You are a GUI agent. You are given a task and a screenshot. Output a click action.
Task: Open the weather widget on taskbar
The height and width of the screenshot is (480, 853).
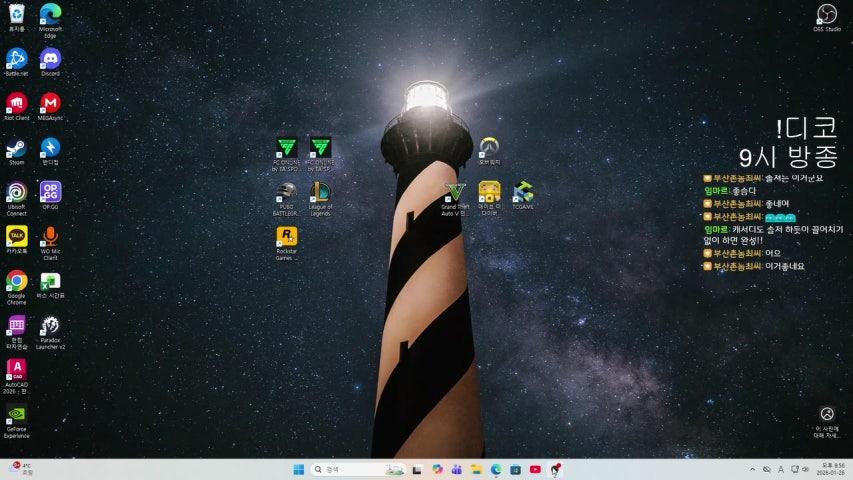(x=20, y=469)
